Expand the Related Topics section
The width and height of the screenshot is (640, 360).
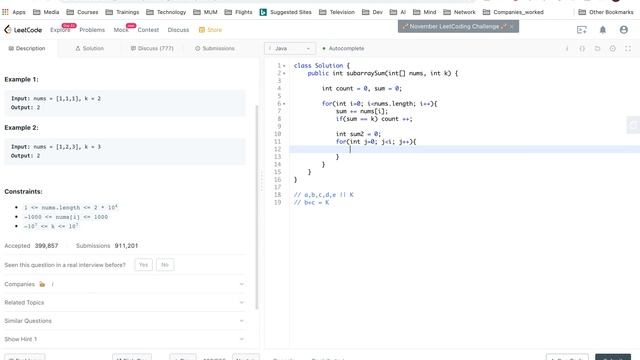point(125,302)
